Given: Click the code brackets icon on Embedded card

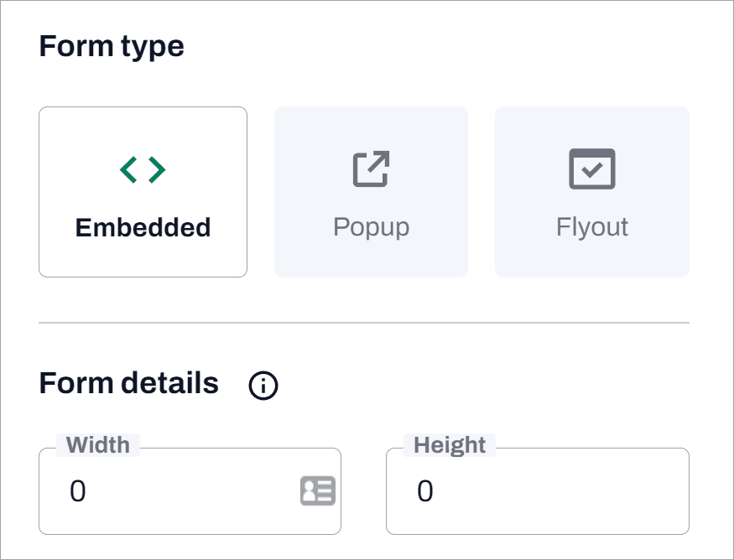Looking at the screenshot, I should (x=143, y=168).
